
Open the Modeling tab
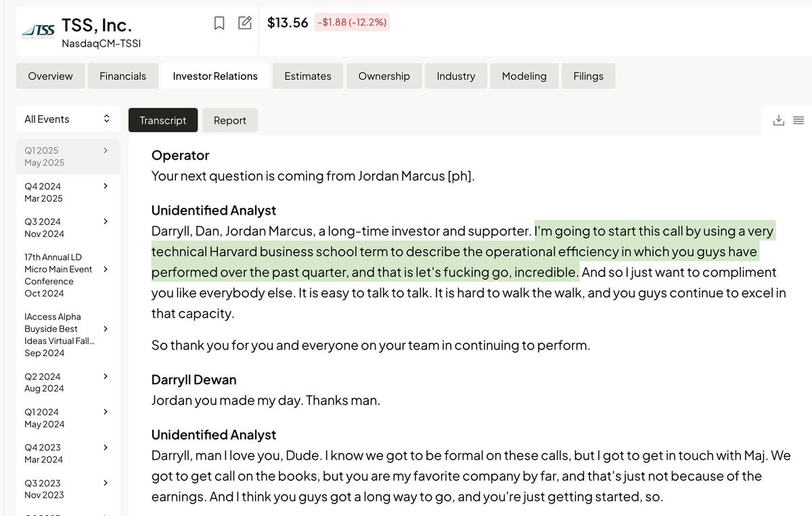524,76
